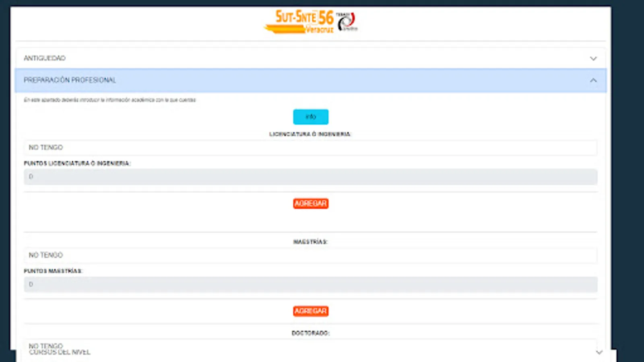Select the LICENCIATURA Ó INGENIERIA field showing NO TENGO
The width and height of the screenshot is (644, 362).
tap(310, 147)
